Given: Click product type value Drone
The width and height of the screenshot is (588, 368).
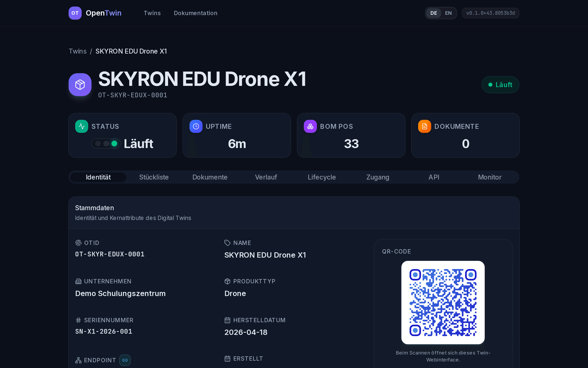Looking at the screenshot, I should pos(235,294).
